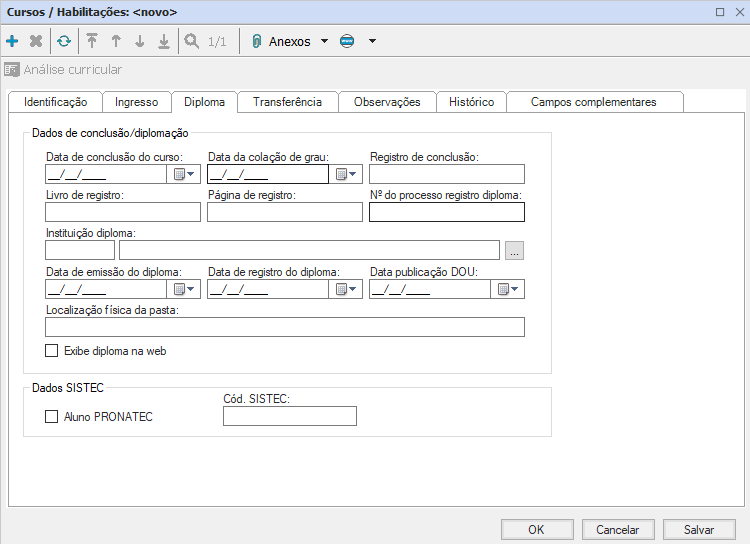Enable the Exibe diploma na web checkbox
This screenshot has height=544, width=750.
click(52, 351)
